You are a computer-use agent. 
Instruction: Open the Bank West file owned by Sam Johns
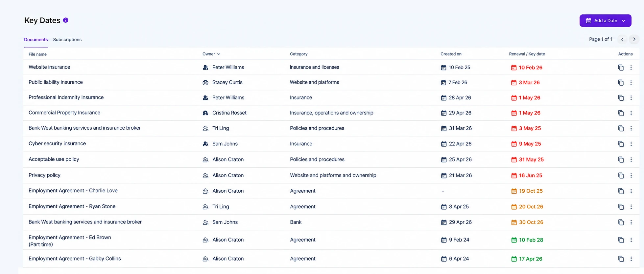click(85, 222)
